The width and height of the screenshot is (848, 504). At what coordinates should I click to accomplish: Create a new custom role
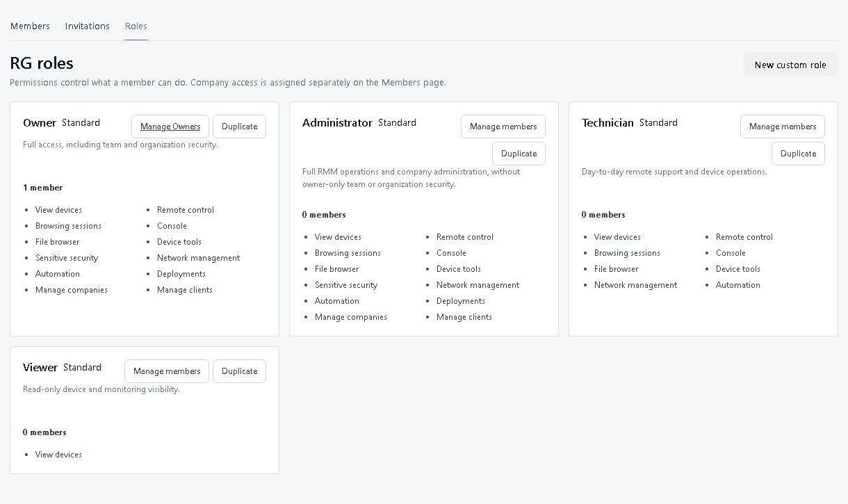coord(790,65)
